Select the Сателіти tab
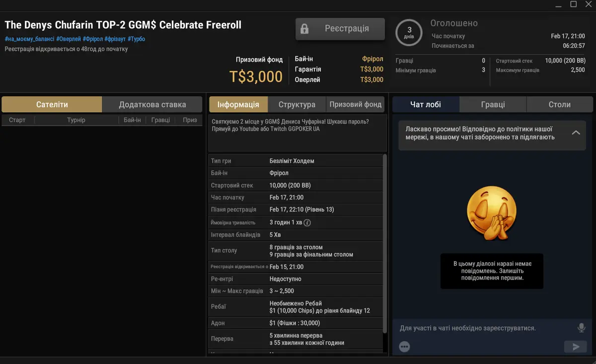This screenshot has width=596, height=364. tap(52, 104)
